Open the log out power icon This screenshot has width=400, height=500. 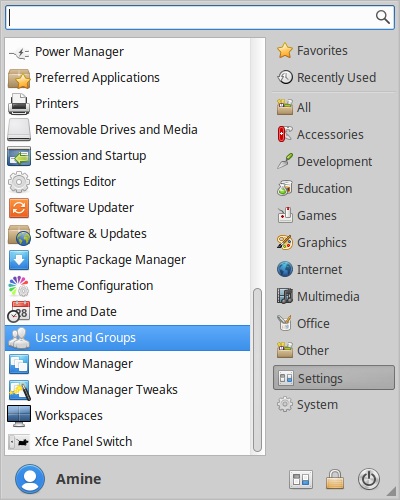[x=369, y=479]
